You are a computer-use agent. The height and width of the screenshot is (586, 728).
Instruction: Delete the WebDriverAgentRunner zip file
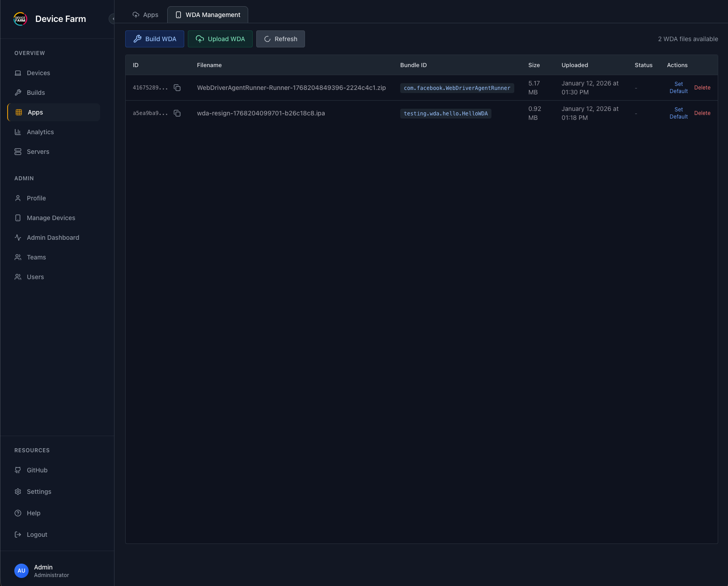click(702, 88)
